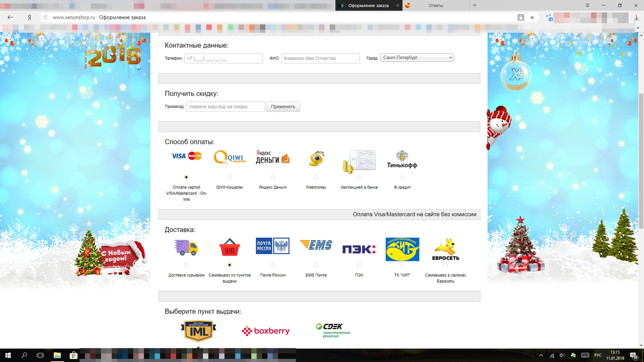Select В кредит payment radio
Screen dimensions: 644x362
pos(402,177)
